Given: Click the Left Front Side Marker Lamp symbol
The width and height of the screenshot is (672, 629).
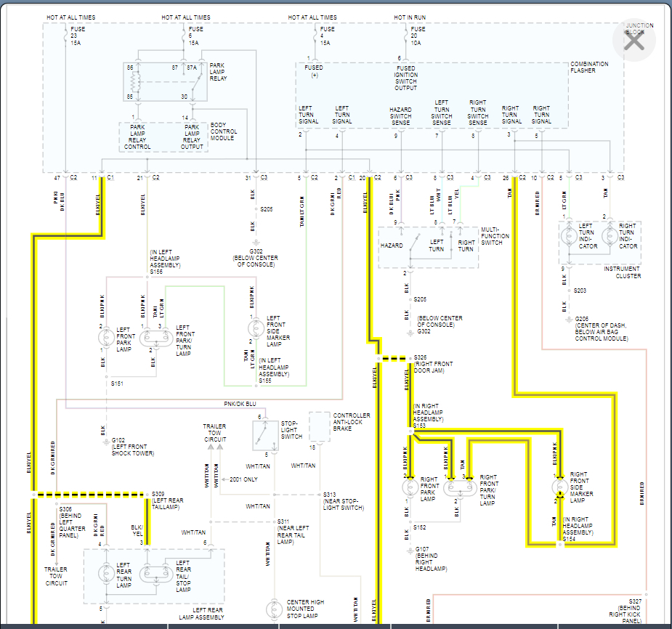Looking at the screenshot, I should click(x=256, y=328).
